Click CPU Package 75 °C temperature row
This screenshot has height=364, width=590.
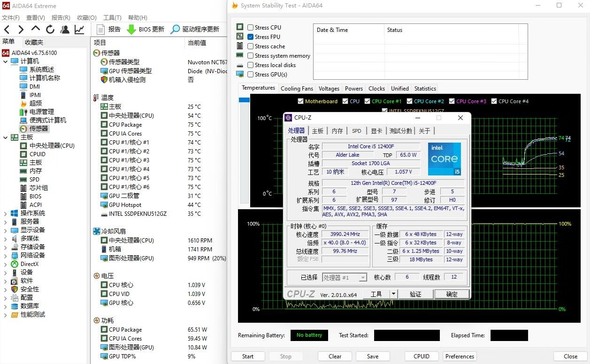160,125
